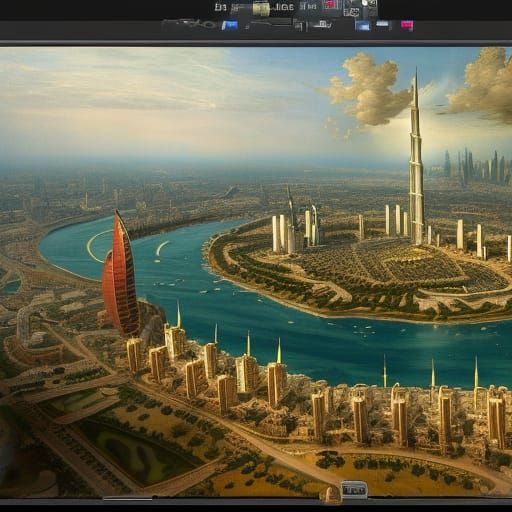This screenshot has width=512, height=512.
Task: Click the blue square icon in left toolbar row
Action: point(230,25)
